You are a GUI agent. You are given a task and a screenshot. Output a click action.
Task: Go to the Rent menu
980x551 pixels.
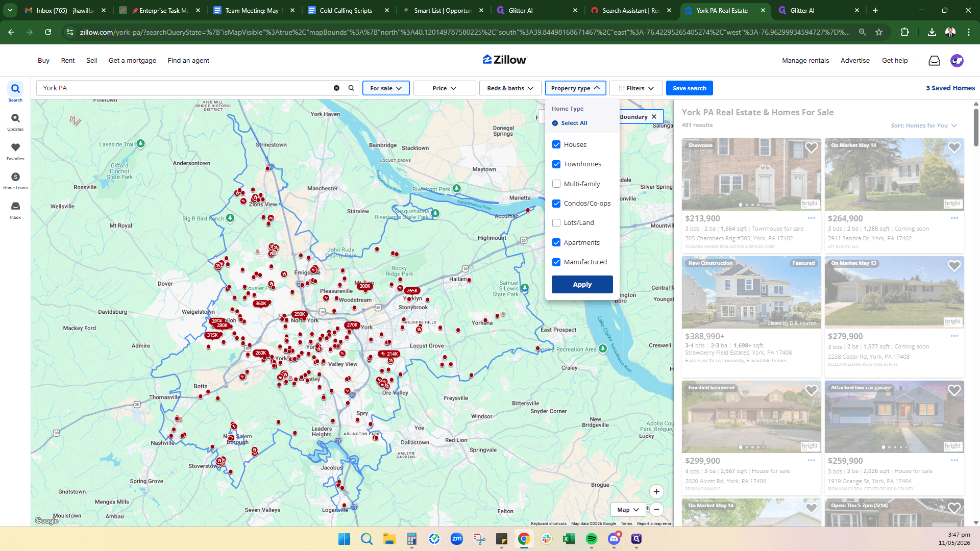point(68,61)
